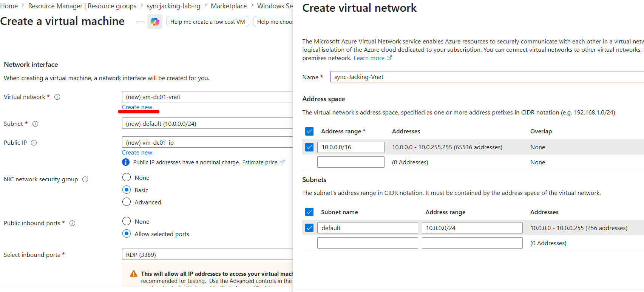Click the 10.0.0.0/16 address range field
644x292 pixels.
351,147
